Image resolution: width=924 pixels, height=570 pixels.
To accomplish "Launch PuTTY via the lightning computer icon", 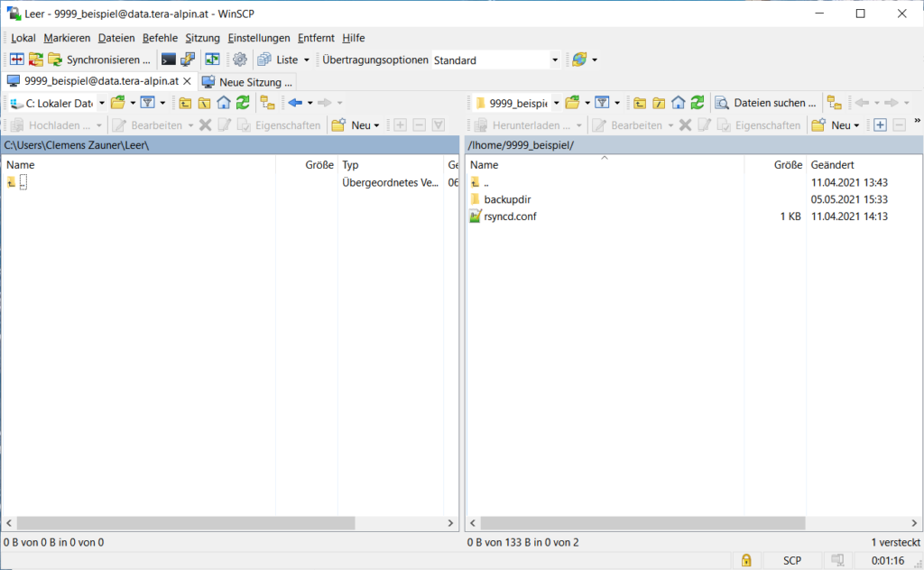I will click(188, 60).
